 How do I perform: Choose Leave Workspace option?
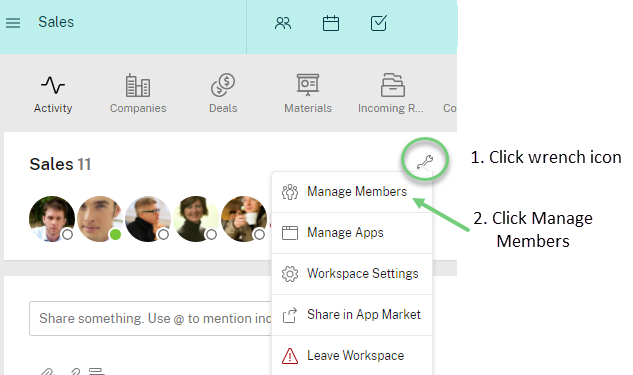352,356
